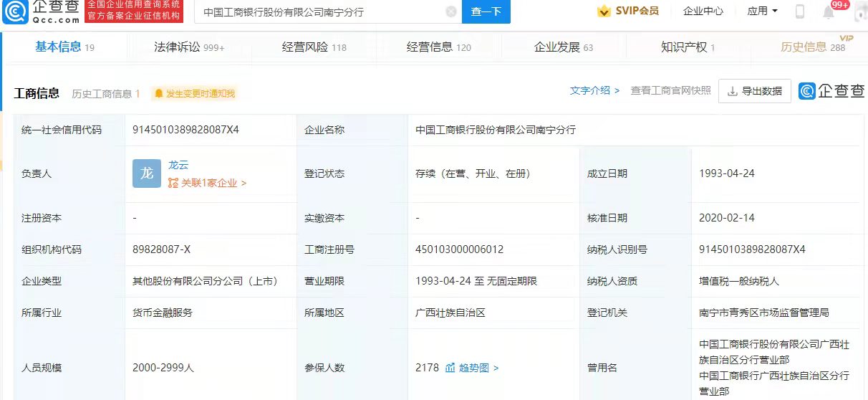Click the Qcc.com logo
The height and width of the screenshot is (400, 868).
(41, 11)
